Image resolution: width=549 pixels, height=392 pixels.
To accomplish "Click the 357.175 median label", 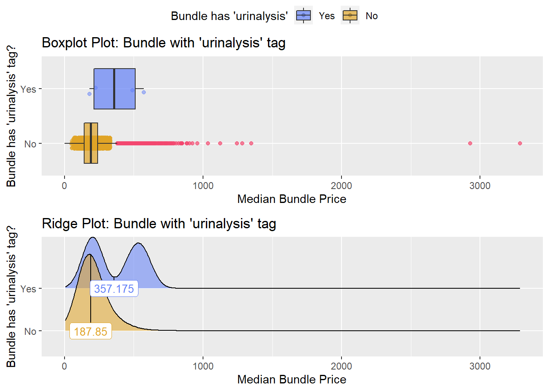I will pos(114,289).
